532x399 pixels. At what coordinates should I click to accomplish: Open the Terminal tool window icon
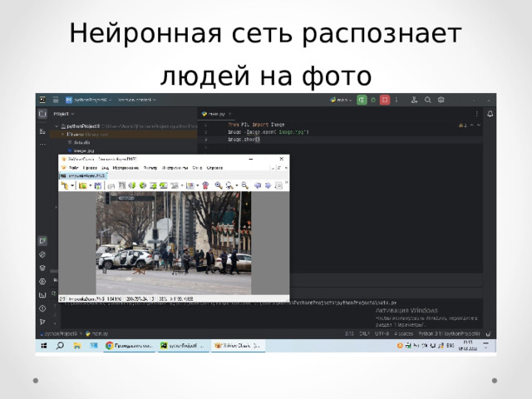[42, 295]
